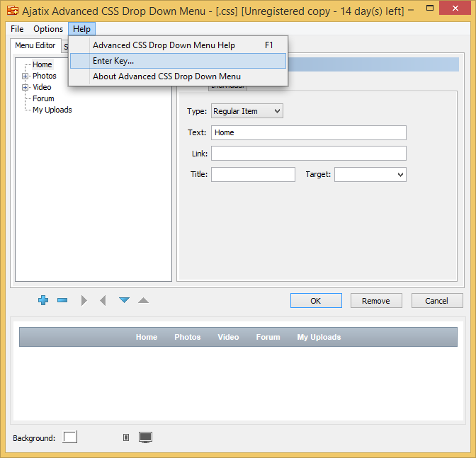Click the blue down arrow move item icon
The width and height of the screenshot is (476, 458).
pos(124,300)
